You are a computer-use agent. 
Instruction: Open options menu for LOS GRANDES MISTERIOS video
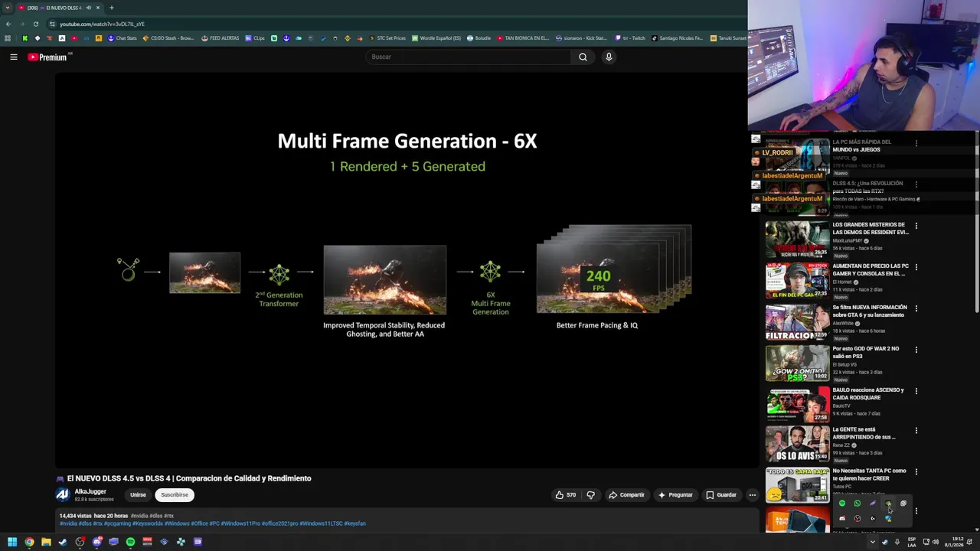916,226
